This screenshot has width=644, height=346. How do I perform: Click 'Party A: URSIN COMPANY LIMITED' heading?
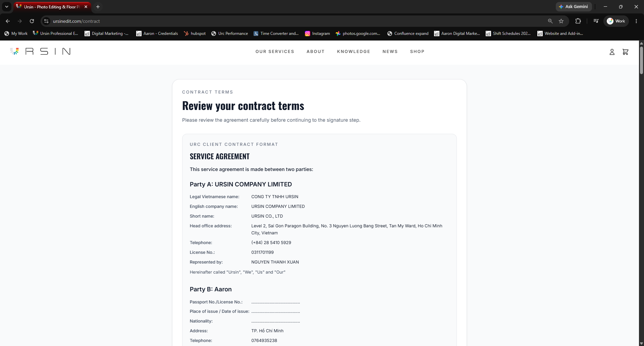point(241,184)
